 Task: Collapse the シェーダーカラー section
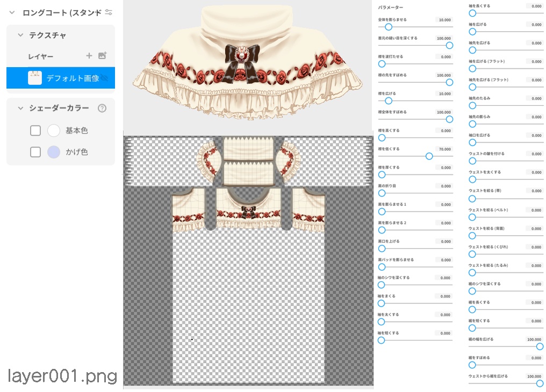[20, 107]
